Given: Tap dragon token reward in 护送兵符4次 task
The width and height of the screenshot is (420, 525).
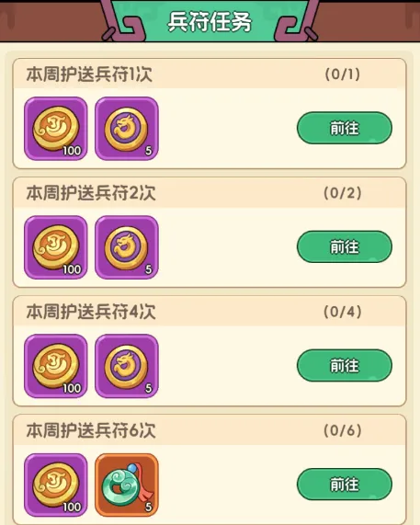Looking at the screenshot, I should click(127, 366).
